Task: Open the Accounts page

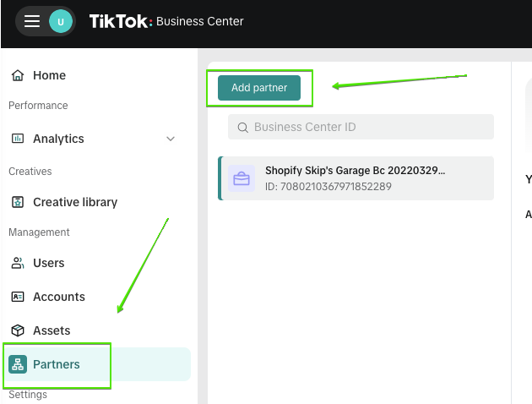Action: [59, 297]
